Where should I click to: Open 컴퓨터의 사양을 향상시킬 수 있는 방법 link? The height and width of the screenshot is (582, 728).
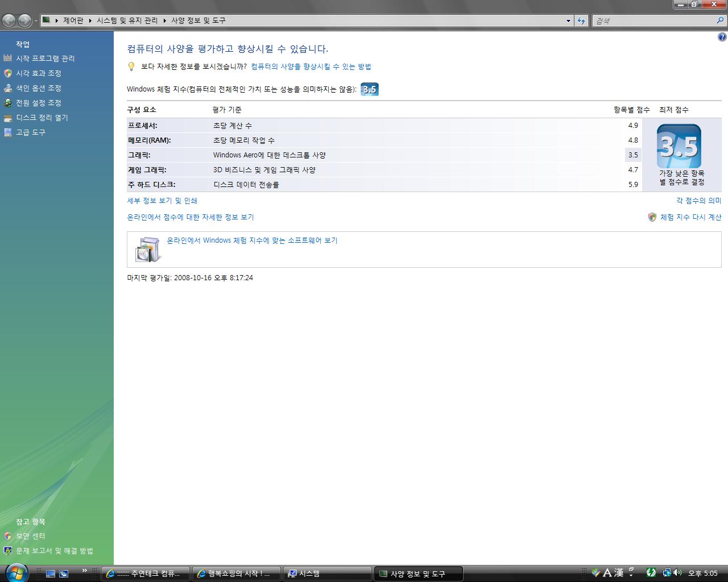point(311,66)
